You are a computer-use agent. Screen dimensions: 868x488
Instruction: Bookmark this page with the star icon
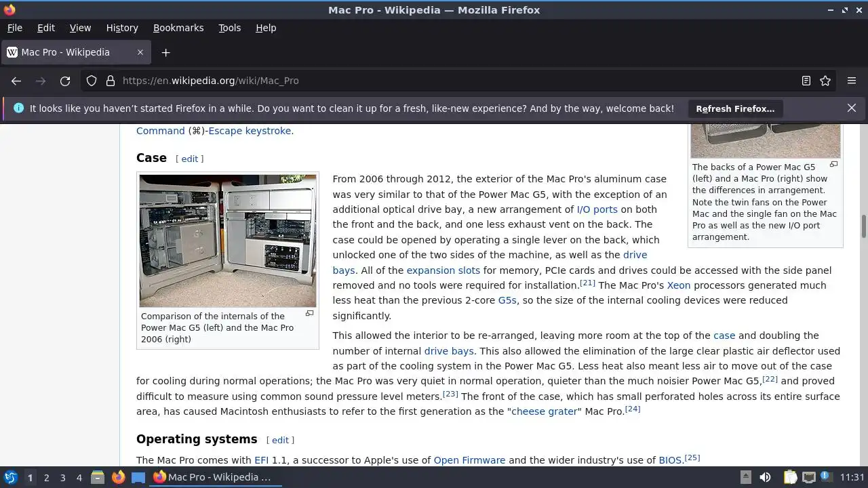(825, 81)
